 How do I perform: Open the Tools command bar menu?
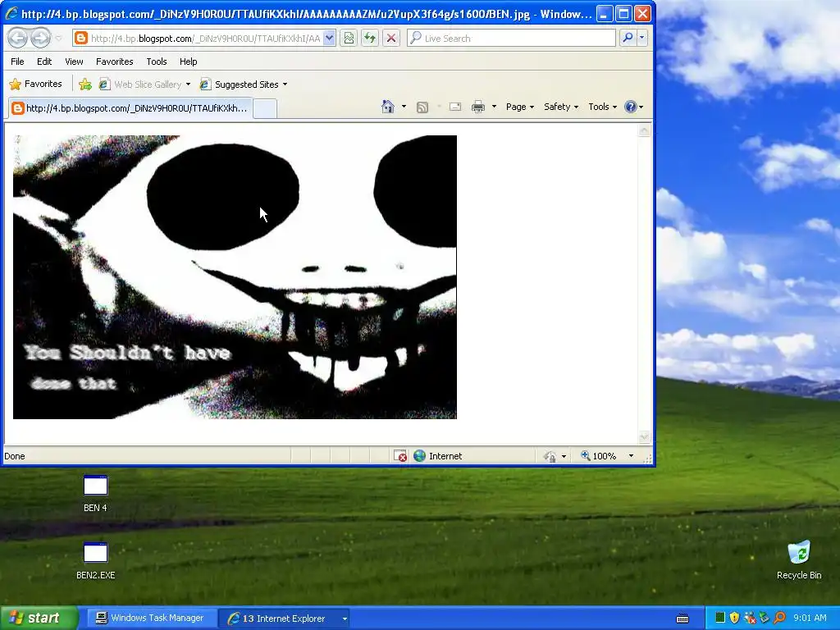(602, 107)
